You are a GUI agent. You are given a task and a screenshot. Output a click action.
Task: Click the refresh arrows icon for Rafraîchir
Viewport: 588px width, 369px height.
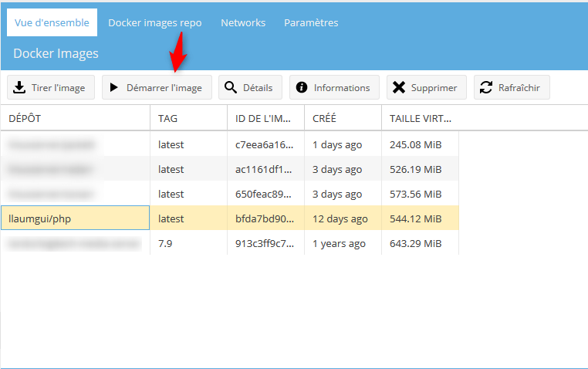click(x=486, y=87)
